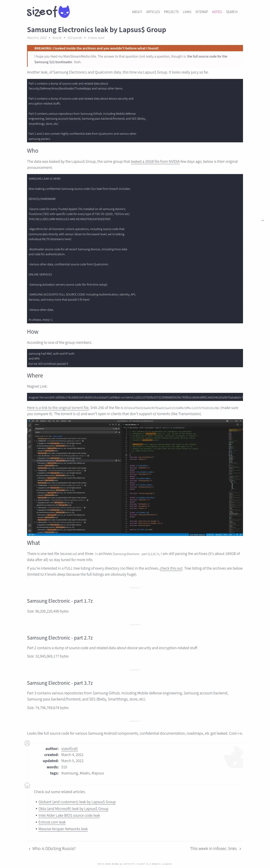Image resolution: width=270 pixels, height=868 pixels.
Task: Click the 'What' section heading
Action: tap(33, 543)
